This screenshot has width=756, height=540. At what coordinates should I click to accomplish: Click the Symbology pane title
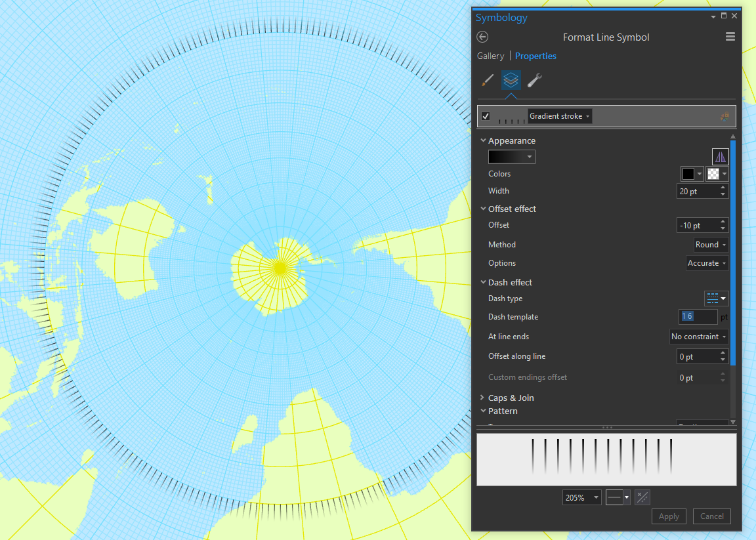click(x=501, y=18)
